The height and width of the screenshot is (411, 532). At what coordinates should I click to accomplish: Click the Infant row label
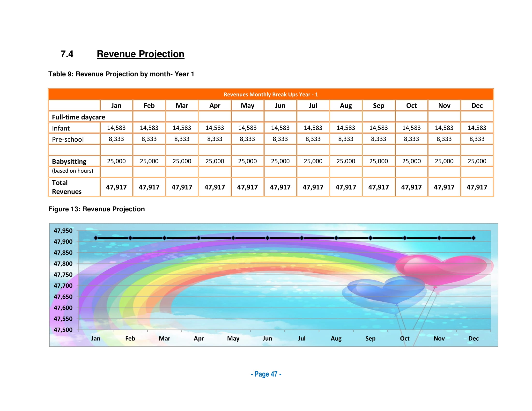pos(61,128)
